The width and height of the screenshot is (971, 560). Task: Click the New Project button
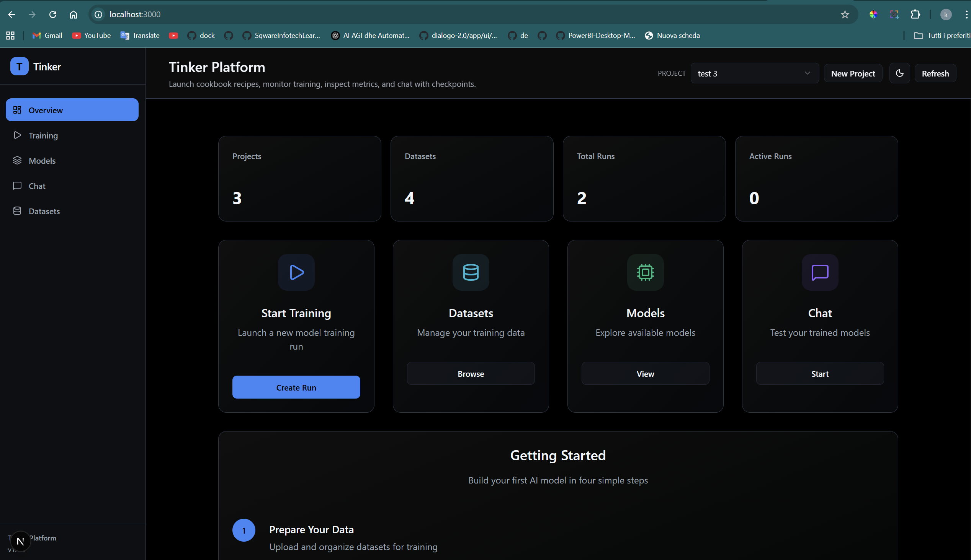[x=853, y=73]
